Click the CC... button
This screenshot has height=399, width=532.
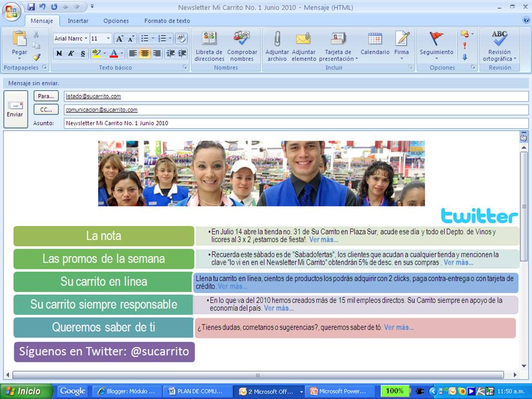pos(46,110)
